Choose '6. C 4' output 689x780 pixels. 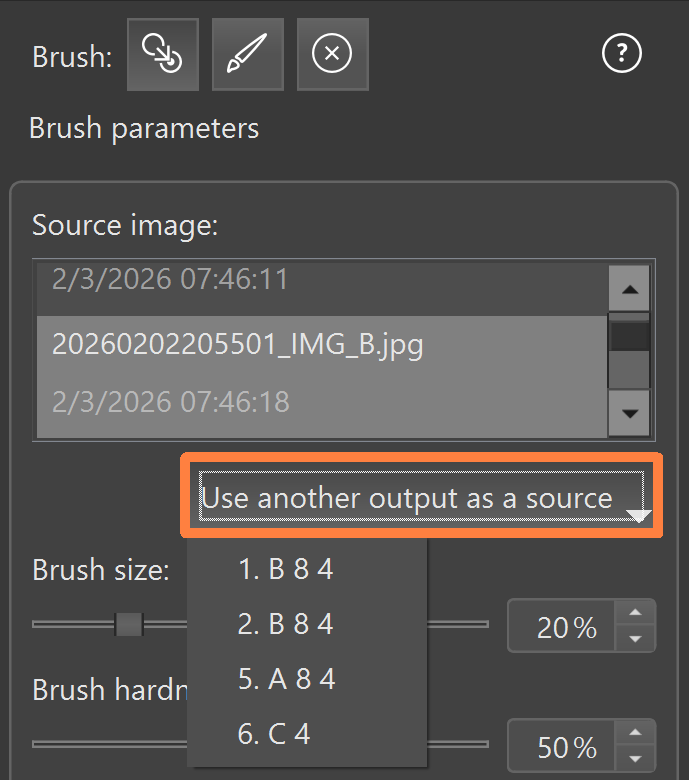274,735
